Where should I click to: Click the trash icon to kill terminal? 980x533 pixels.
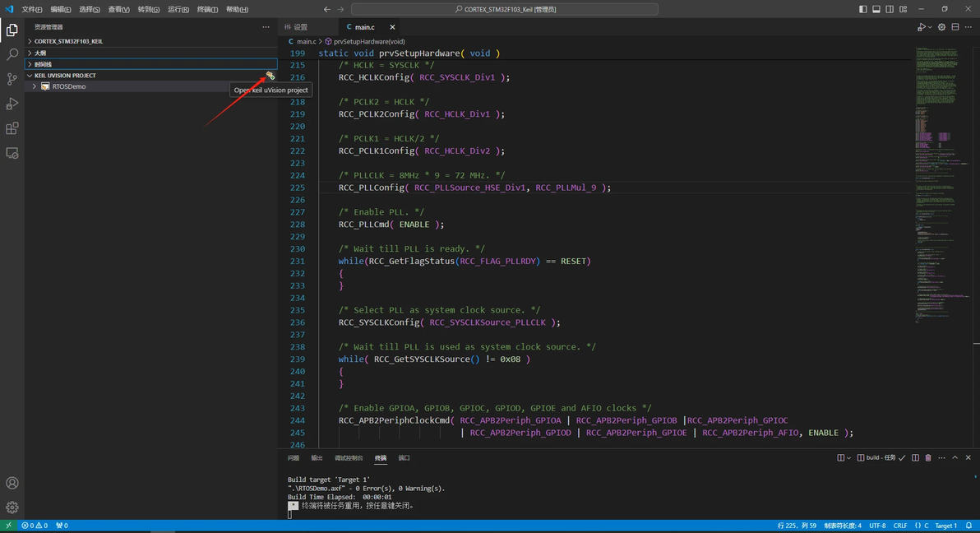point(928,458)
